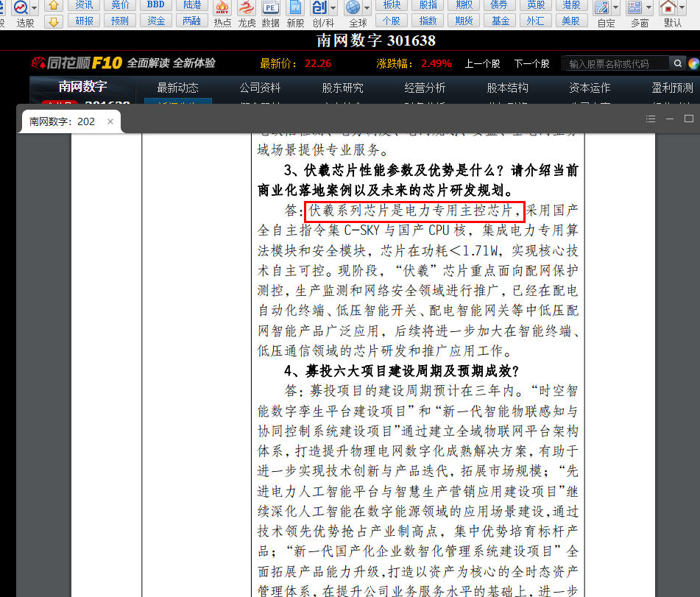Close the 南网数字：202 document tab
The height and width of the screenshot is (597, 700).
click(x=110, y=121)
